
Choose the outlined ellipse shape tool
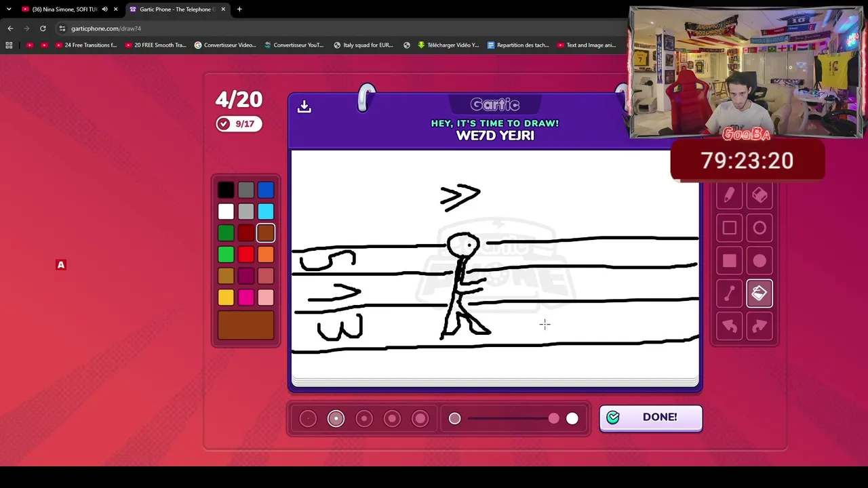(759, 228)
